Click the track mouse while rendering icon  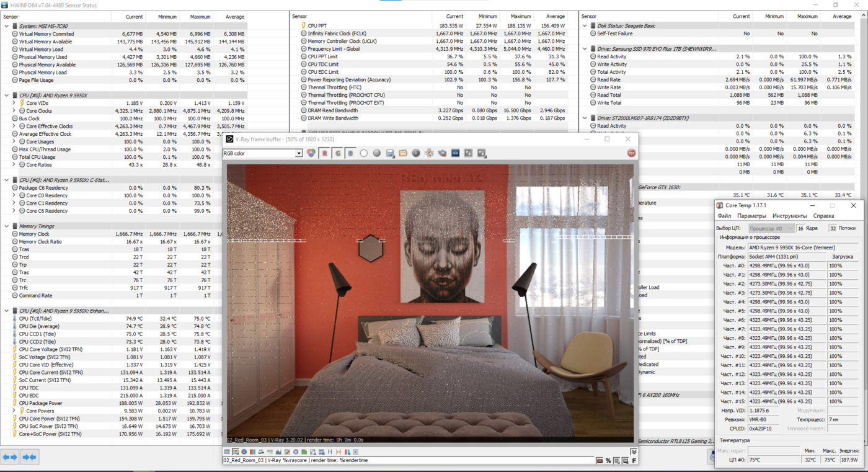[429, 153]
